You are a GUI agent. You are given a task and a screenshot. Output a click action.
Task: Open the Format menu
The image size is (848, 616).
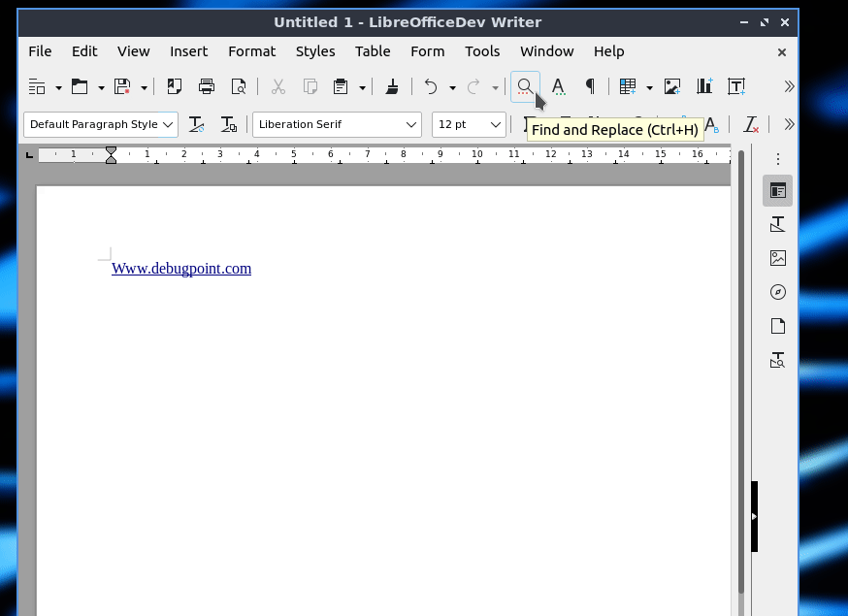tap(252, 51)
